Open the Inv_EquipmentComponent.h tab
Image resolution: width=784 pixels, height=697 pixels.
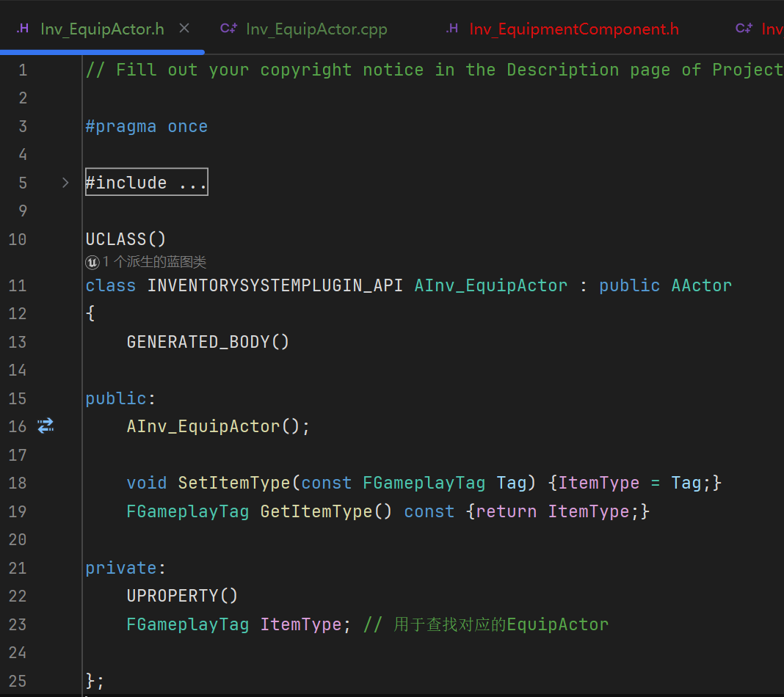(574, 29)
